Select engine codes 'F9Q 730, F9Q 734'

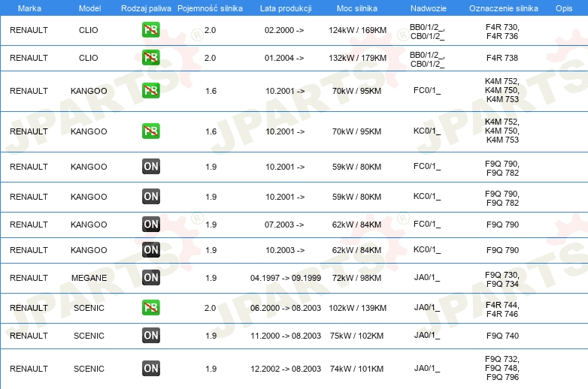502,279
